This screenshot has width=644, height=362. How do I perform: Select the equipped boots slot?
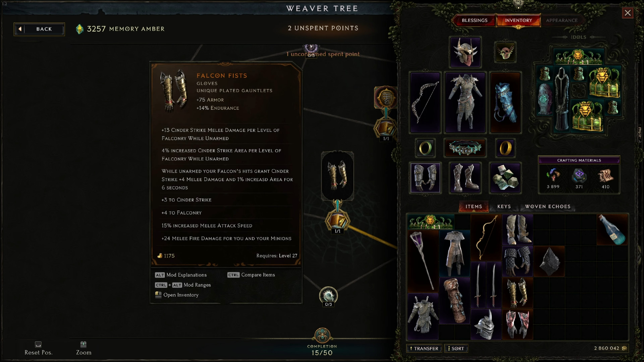coord(465,178)
